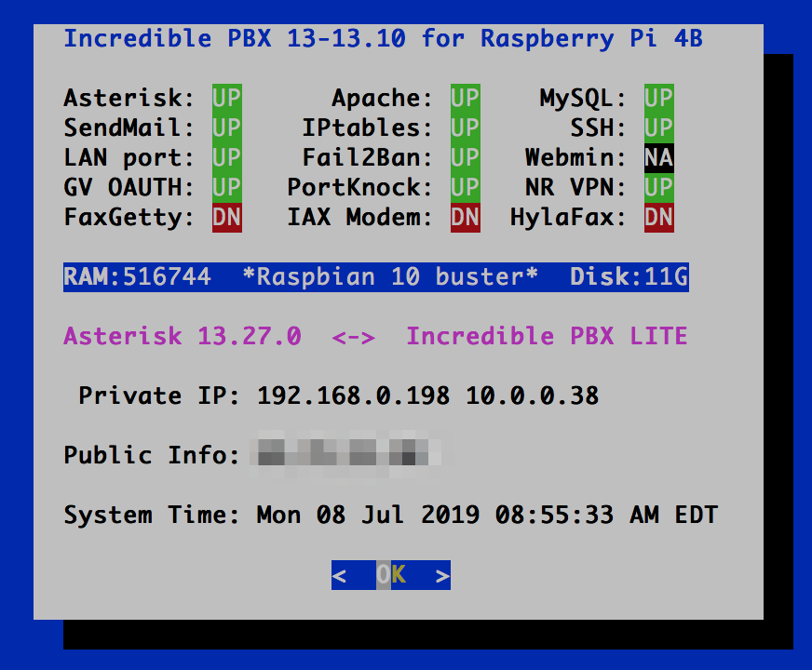Select the NR VPN UP status

point(658,187)
